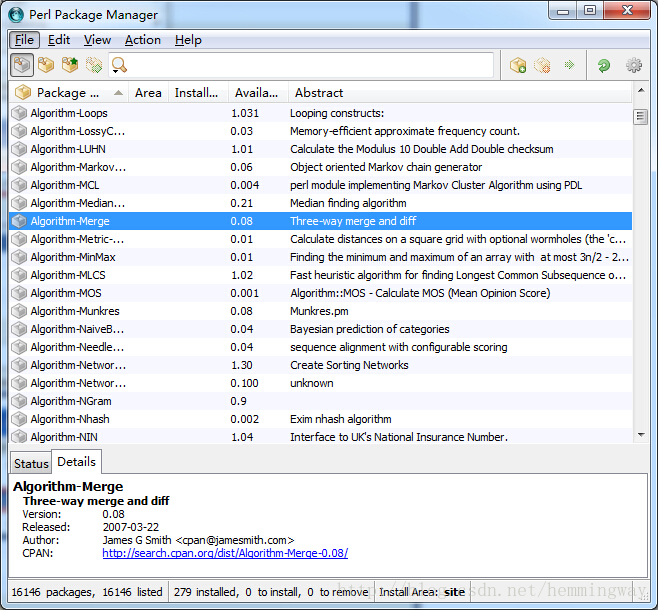Select 'Munkres.pm' abstract cell
Screen dimensions: 658x610
point(319,311)
